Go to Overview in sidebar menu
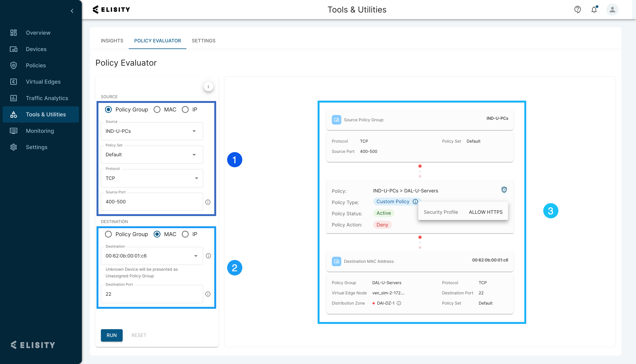Viewport: 636px width, 364px height. click(41, 33)
